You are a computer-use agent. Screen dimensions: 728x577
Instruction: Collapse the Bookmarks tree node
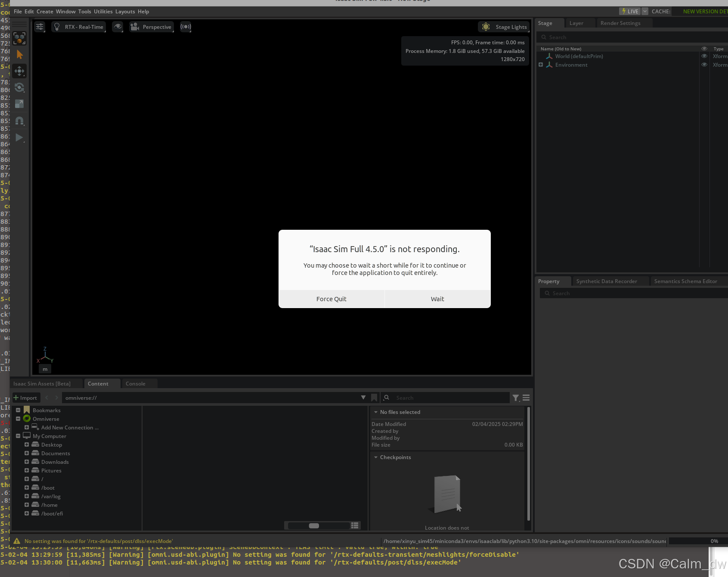point(18,410)
